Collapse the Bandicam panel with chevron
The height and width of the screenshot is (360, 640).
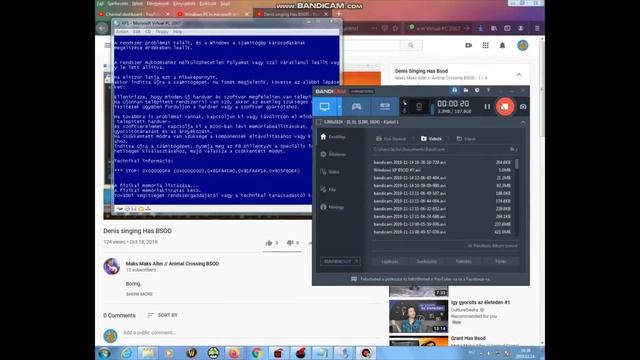point(523,122)
